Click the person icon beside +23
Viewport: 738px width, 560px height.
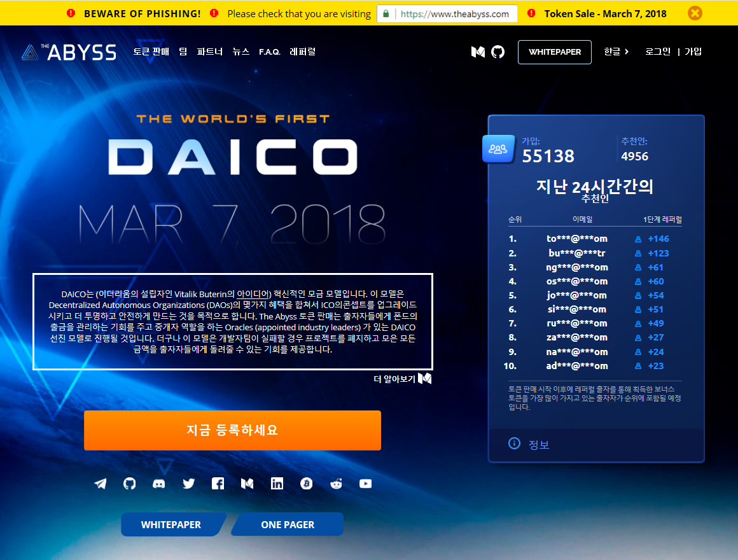(638, 366)
